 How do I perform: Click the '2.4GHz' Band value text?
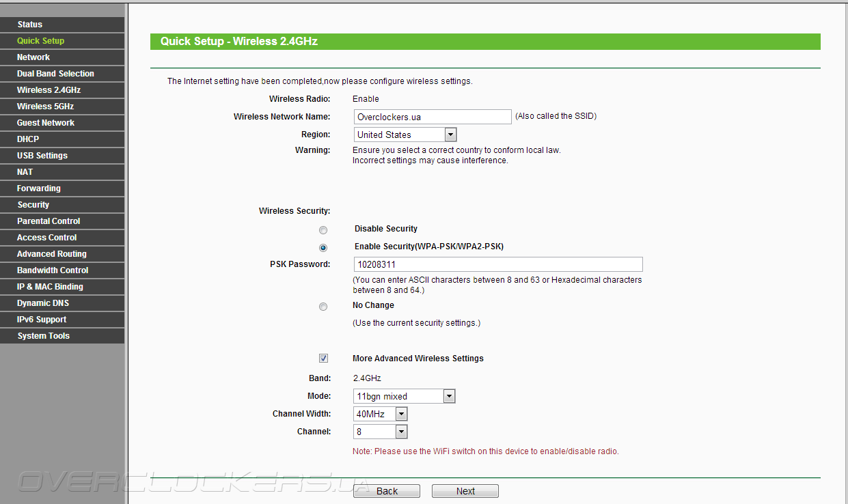367,378
